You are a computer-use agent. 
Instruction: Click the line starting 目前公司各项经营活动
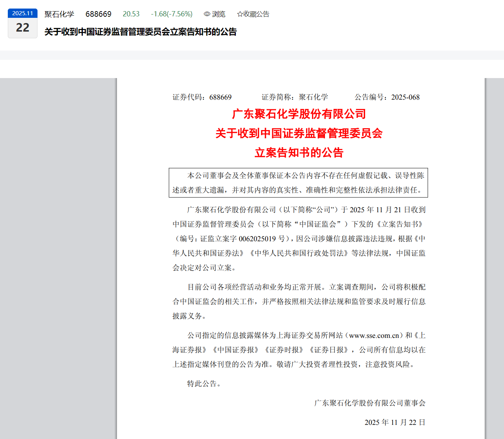[306, 287]
